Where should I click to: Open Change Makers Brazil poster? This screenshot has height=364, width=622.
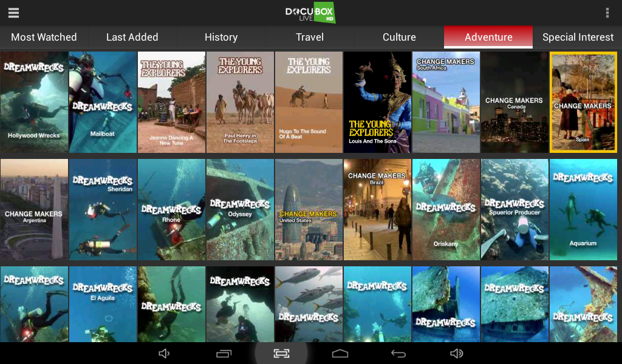pyautogui.click(x=377, y=209)
